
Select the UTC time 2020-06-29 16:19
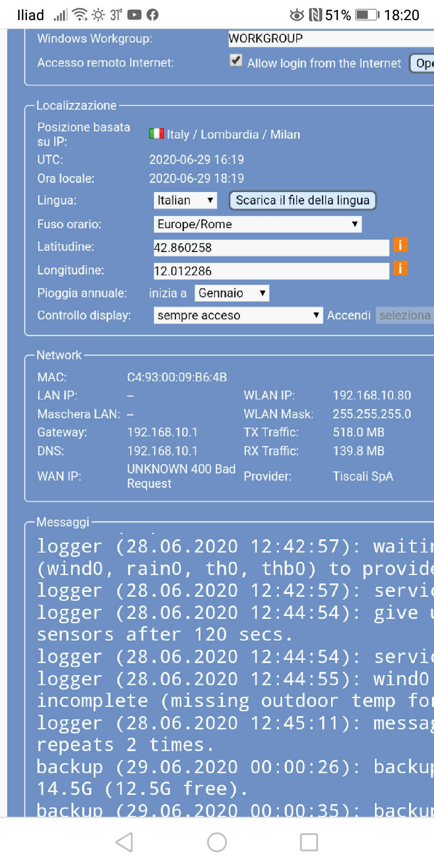[x=197, y=160]
